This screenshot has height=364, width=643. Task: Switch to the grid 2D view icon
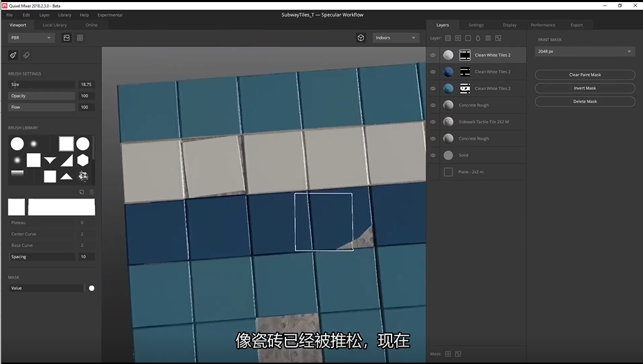coord(80,37)
